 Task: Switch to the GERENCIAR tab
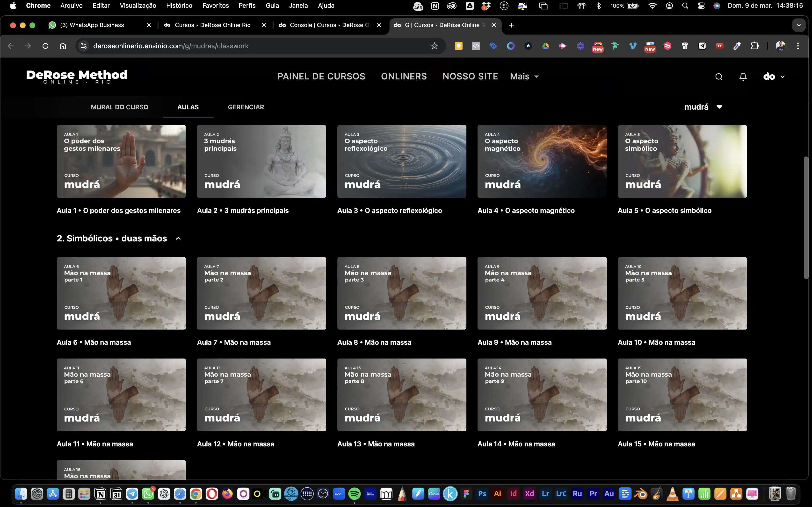pos(246,107)
